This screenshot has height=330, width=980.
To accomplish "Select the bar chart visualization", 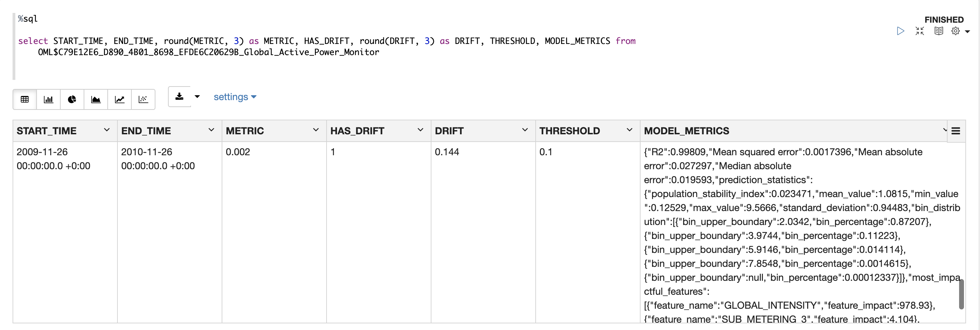I will [48, 99].
